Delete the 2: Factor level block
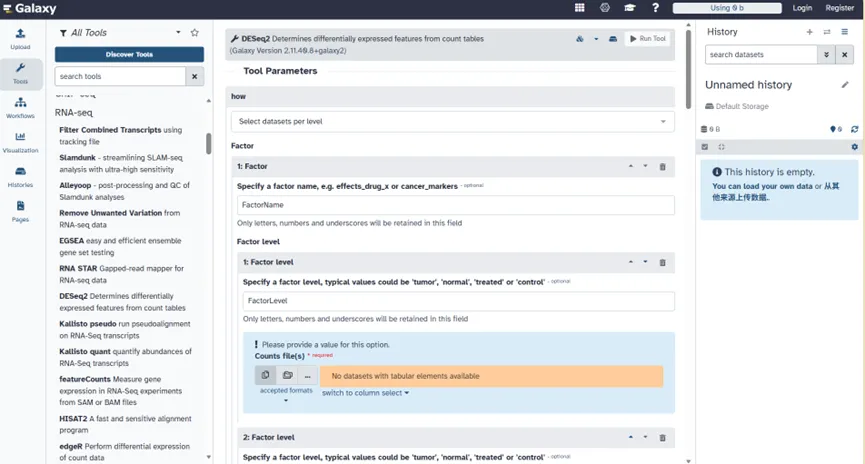 (663, 438)
